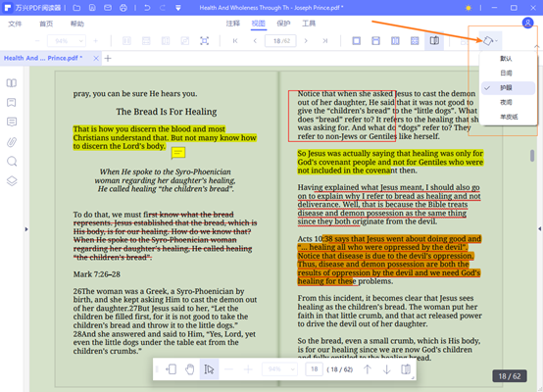The image size is (543, 392).
Task: Select two-page continuous grid layout
Action: pyautogui.click(x=415, y=41)
